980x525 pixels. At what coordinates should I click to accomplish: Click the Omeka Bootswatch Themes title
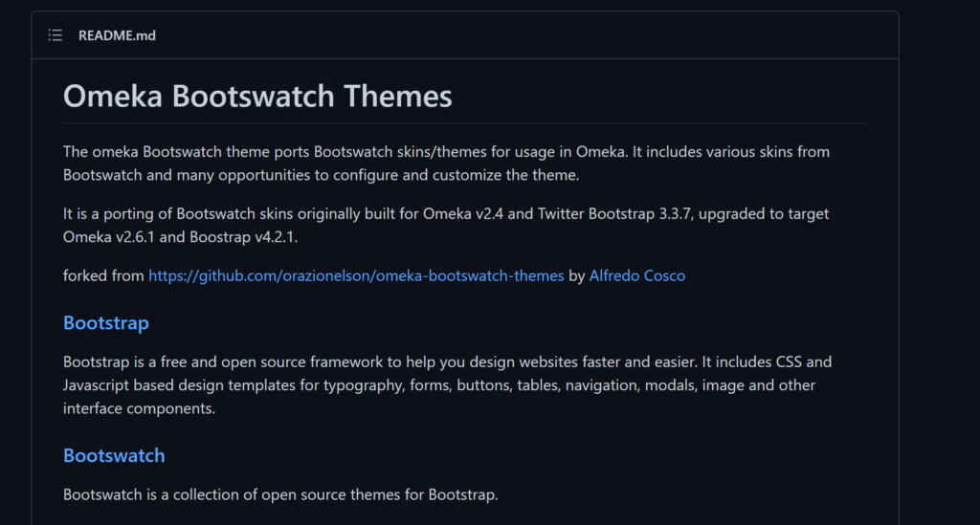click(x=256, y=97)
